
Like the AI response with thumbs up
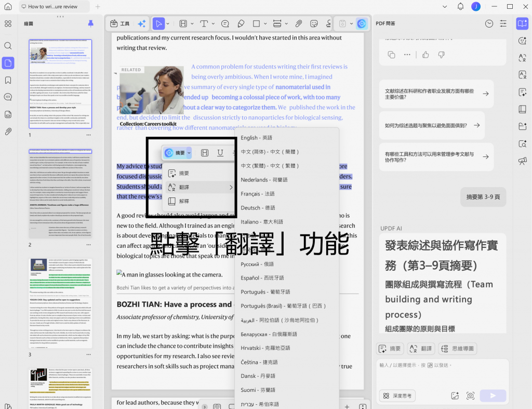tap(425, 55)
